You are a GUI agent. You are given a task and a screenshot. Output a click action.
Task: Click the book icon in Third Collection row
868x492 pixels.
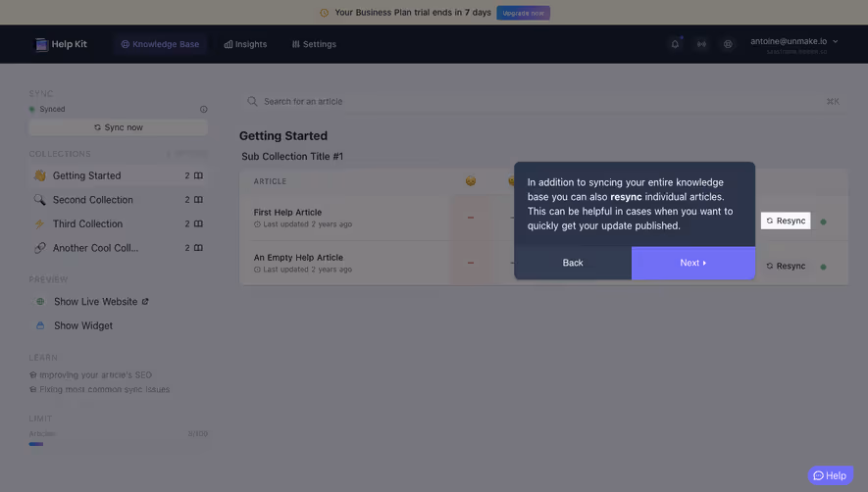pyautogui.click(x=198, y=223)
